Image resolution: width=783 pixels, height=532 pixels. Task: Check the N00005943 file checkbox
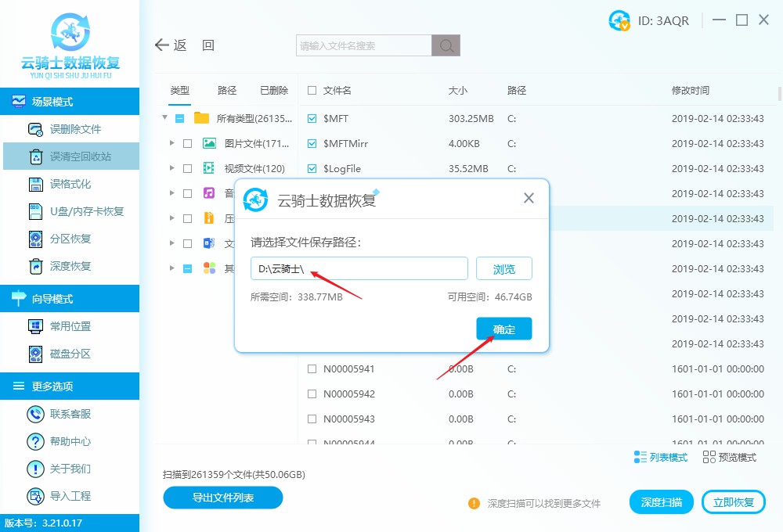pos(312,419)
